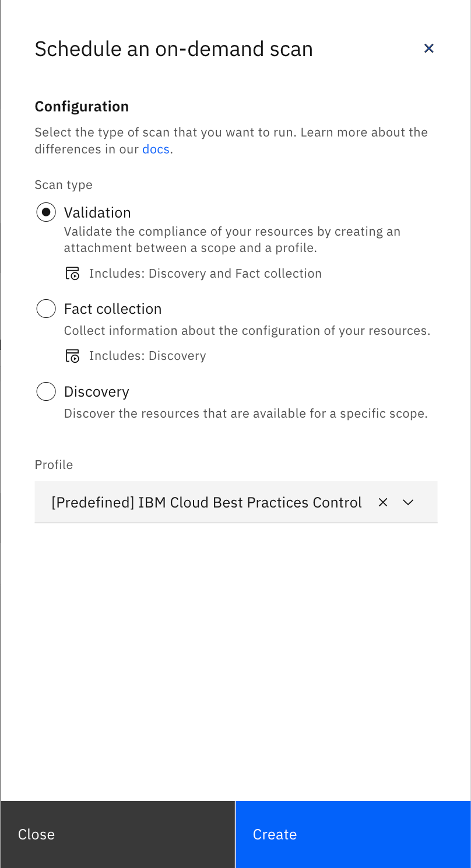471x868 pixels.
Task: Choose the Fact collection radio button
Action: click(x=46, y=309)
